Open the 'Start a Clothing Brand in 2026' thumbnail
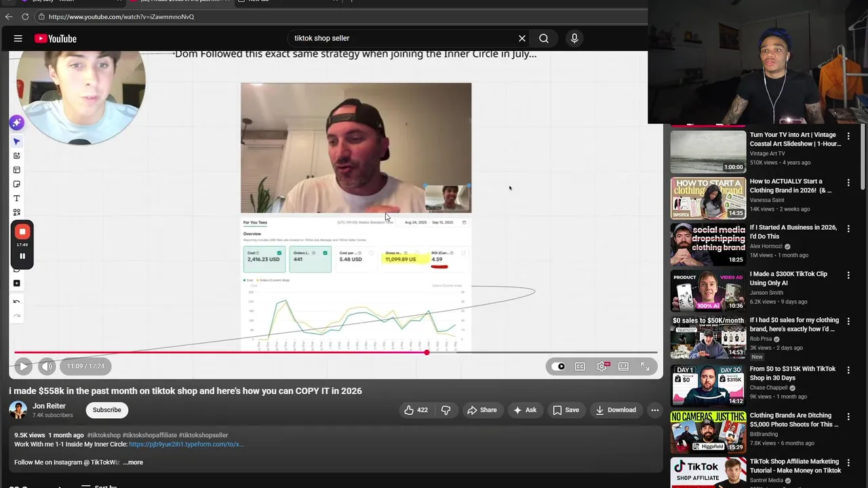The image size is (868, 488). [x=708, y=199]
